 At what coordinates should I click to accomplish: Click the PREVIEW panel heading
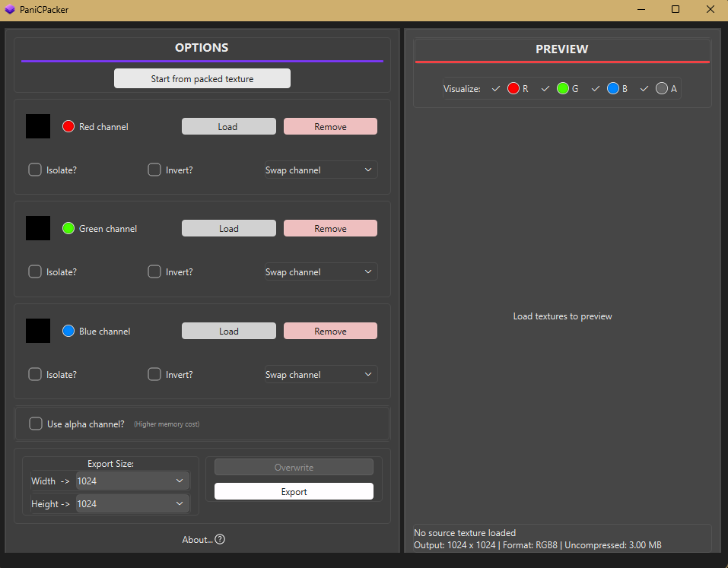coord(562,49)
